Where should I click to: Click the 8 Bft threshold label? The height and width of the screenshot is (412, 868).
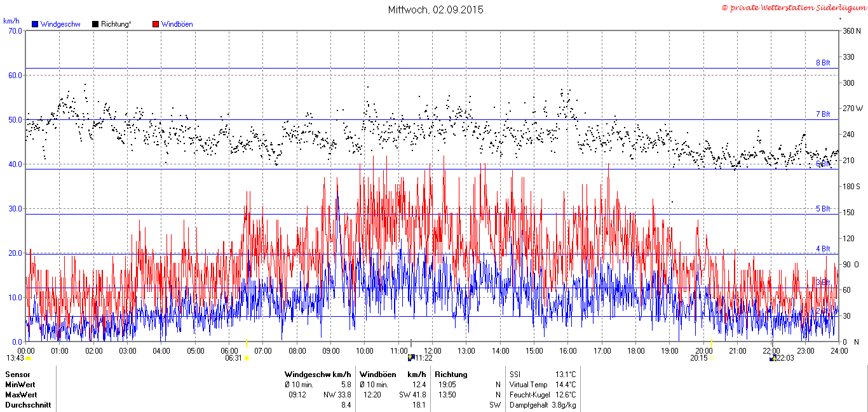click(823, 63)
